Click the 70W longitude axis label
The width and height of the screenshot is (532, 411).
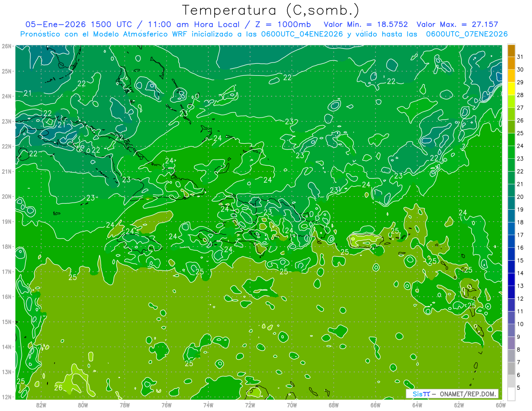click(292, 405)
